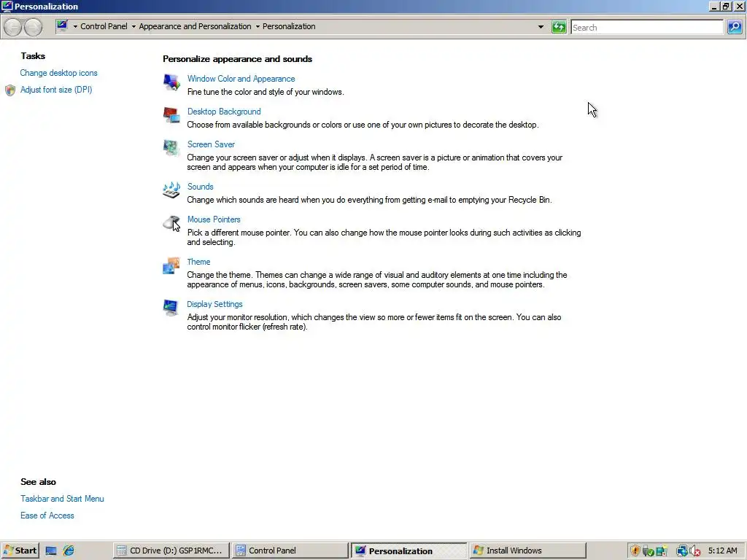The width and height of the screenshot is (747, 560).
Task: Click the Mouse Pointers icon
Action: pos(171,223)
